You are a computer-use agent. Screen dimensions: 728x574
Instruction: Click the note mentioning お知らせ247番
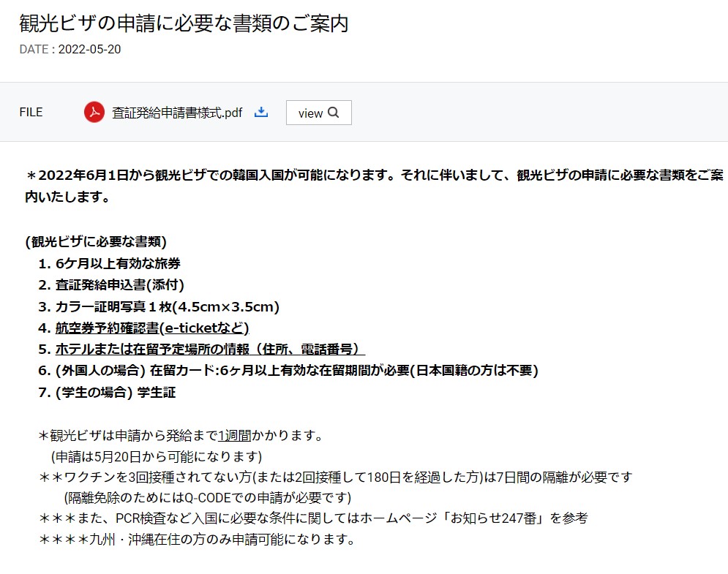click(x=313, y=518)
